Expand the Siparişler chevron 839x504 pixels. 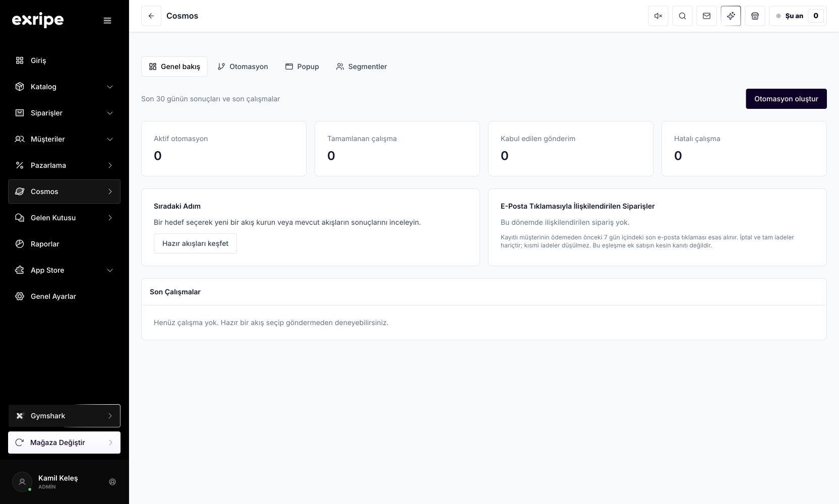pyautogui.click(x=110, y=113)
